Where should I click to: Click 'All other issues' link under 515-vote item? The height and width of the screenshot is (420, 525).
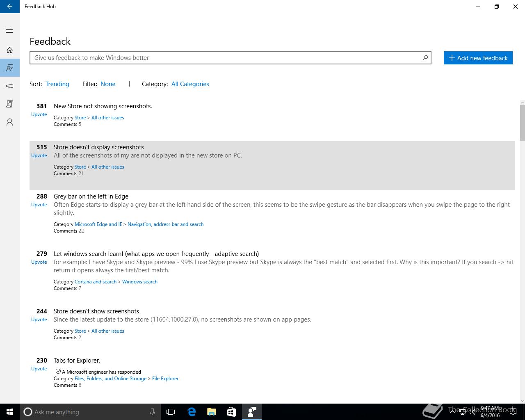point(108,167)
